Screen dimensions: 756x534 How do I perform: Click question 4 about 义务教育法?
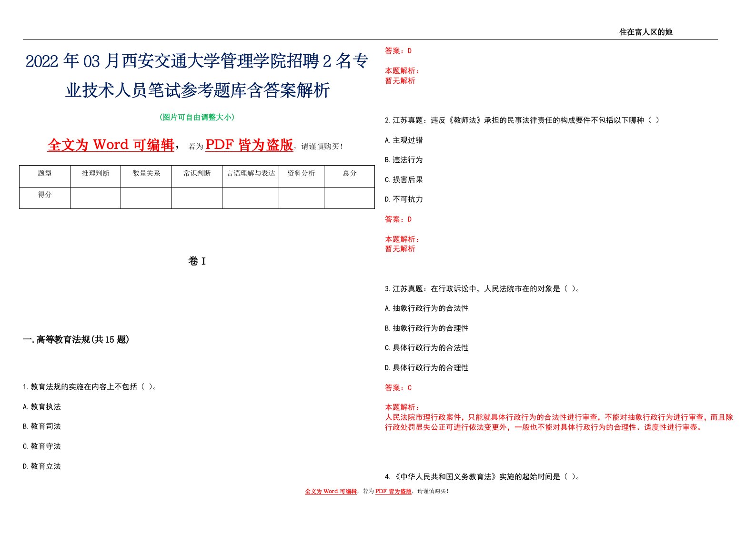point(483,477)
